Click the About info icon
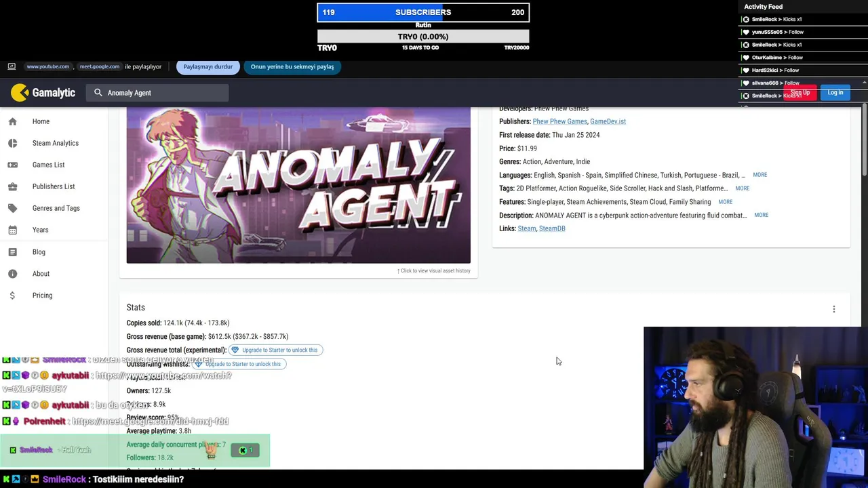This screenshot has width=868, height=488. (x=12, y=274)
